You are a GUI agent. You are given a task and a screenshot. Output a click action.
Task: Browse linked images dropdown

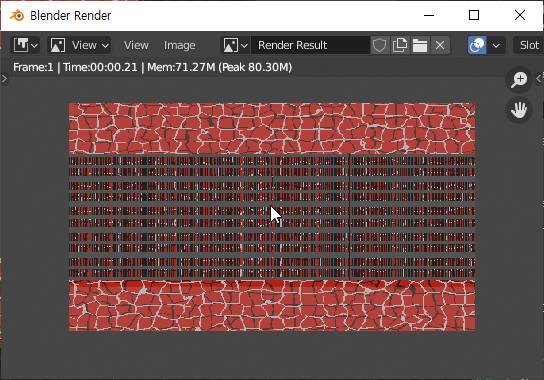pyautogui.click(x=235, y=45)
